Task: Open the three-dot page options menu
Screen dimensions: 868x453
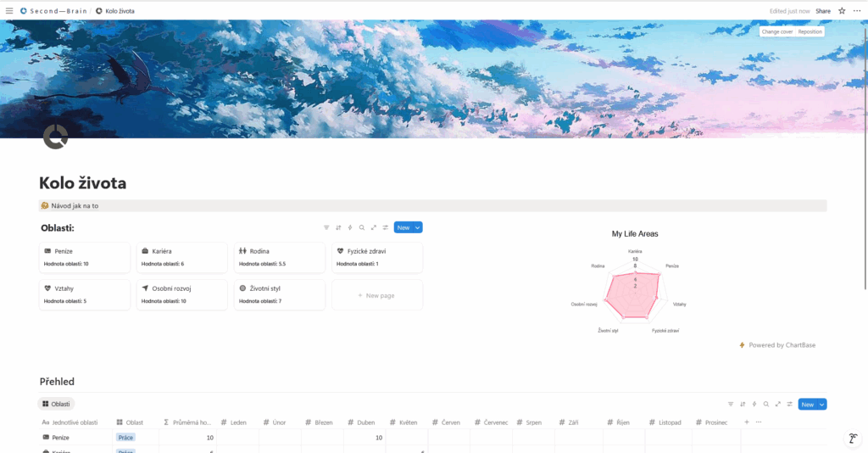Action: [857, 11]
